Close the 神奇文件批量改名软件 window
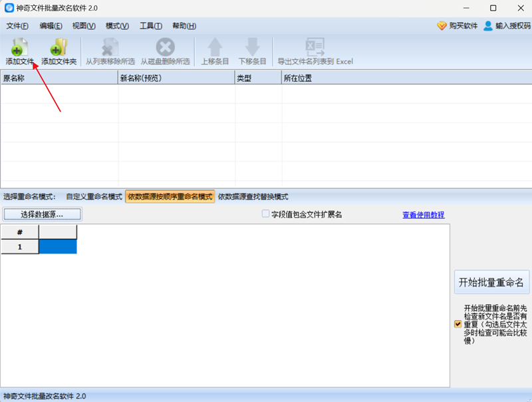This screenshot has height=402, width=532. (x=521, y=8)
